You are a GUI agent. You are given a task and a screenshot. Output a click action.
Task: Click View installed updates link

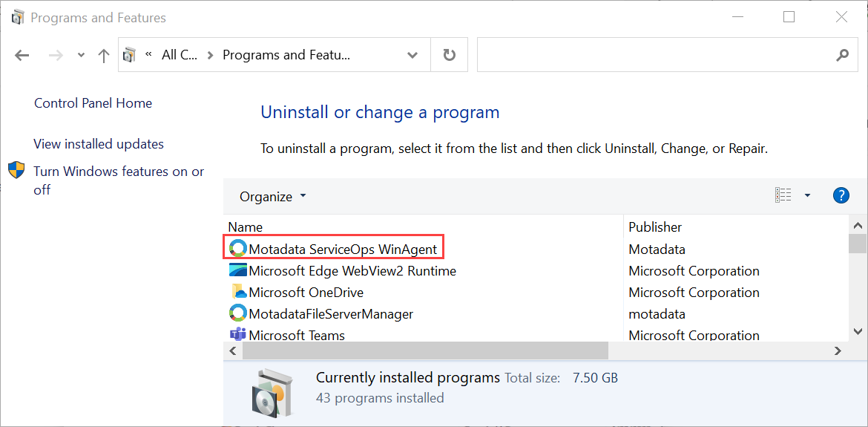click(99, 144)
